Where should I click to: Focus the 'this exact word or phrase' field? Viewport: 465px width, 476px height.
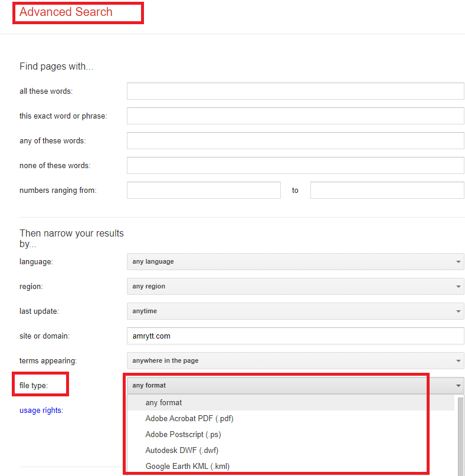coord(295,116)
